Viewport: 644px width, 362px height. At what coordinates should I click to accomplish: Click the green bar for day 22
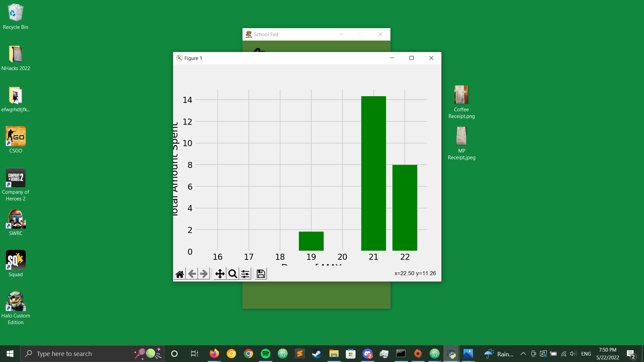point(405,207)
